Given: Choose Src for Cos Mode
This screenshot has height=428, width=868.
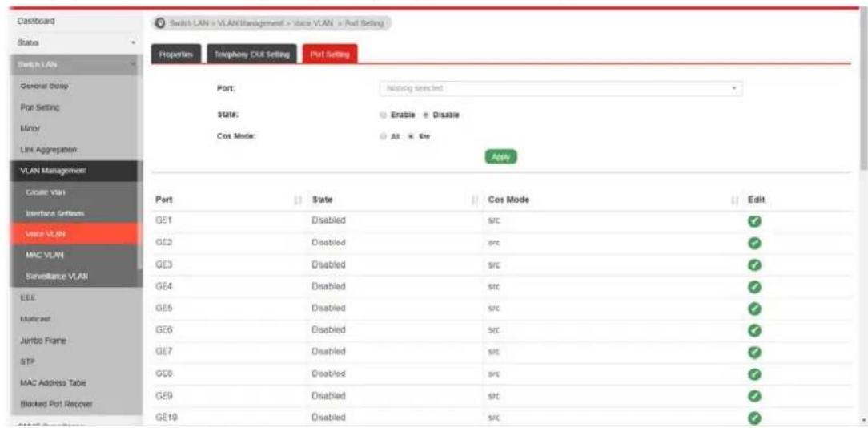Looking at the screenshot, I should click(411, 136).
